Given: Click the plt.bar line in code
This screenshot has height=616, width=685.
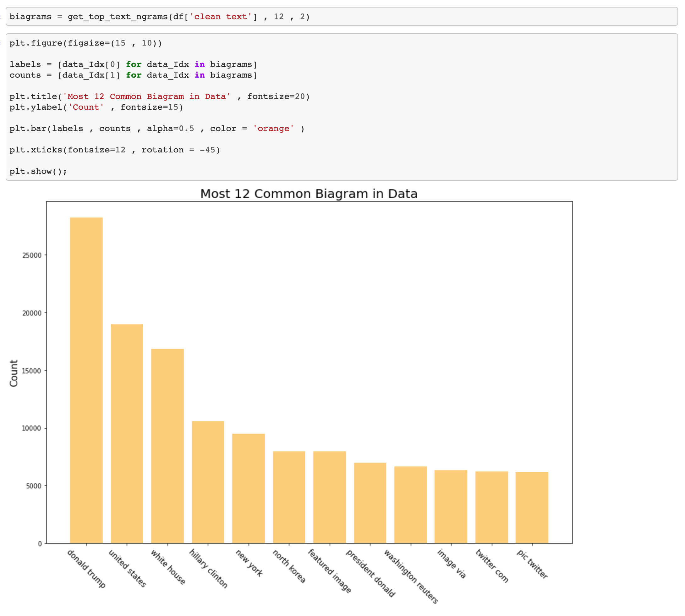Looking at the screenshot, I should (156, 129).
